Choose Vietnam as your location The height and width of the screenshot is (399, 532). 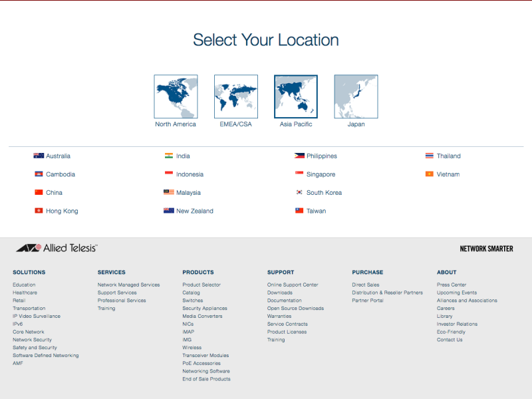[448, 174]
